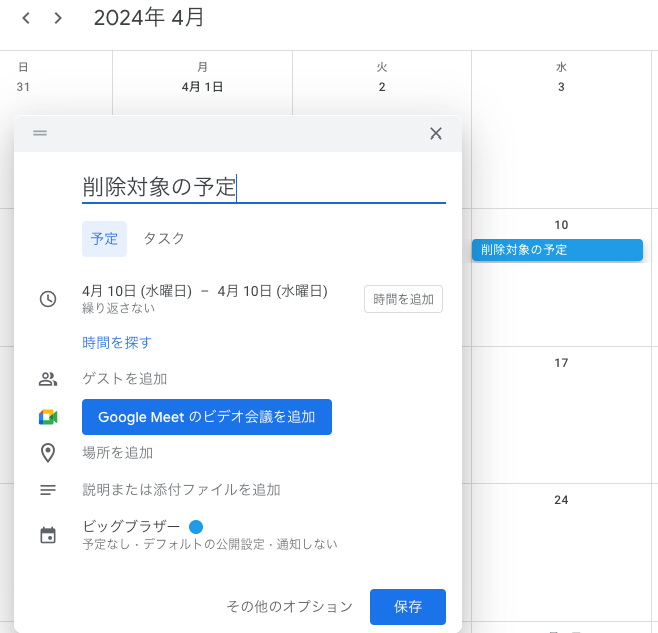Viewport: 658px width, 633px height.
Task: Click the drag handle on dialog header
Action: pos(40,133)
